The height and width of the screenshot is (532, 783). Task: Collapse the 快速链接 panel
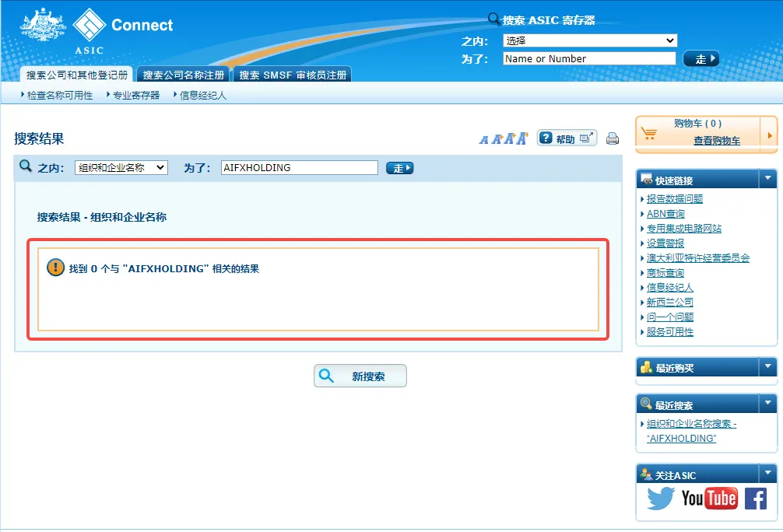767,178
